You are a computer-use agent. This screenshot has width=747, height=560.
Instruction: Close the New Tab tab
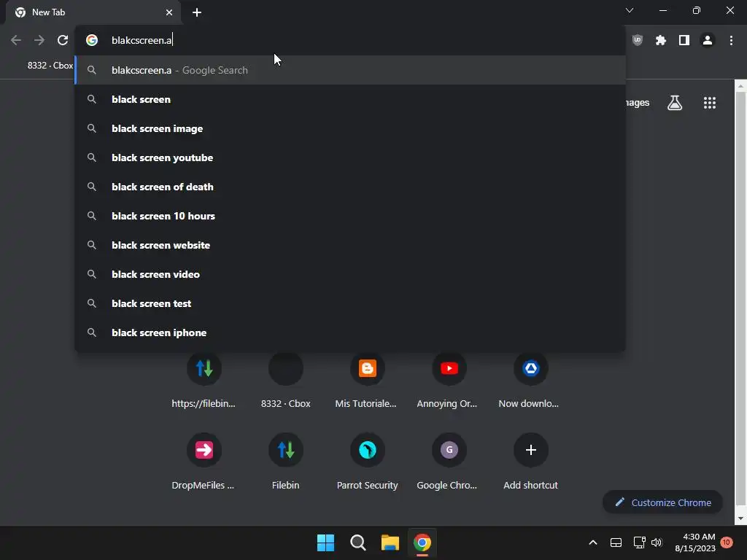(x=169, y=12)
